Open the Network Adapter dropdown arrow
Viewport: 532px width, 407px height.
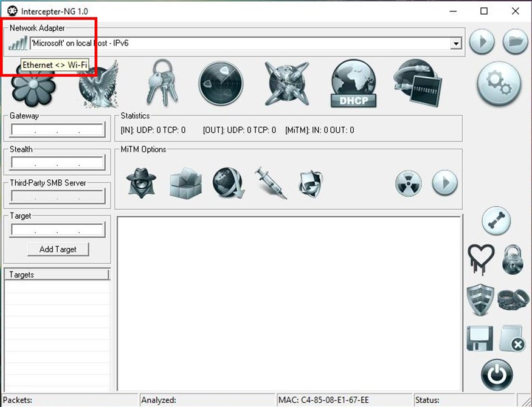[x=456, y=43]
